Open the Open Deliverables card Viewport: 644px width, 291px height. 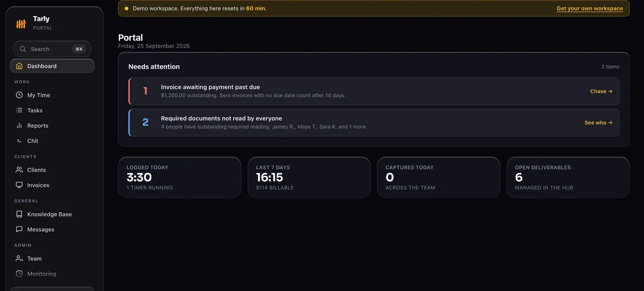pyautogui.click(x=568, y=177)
